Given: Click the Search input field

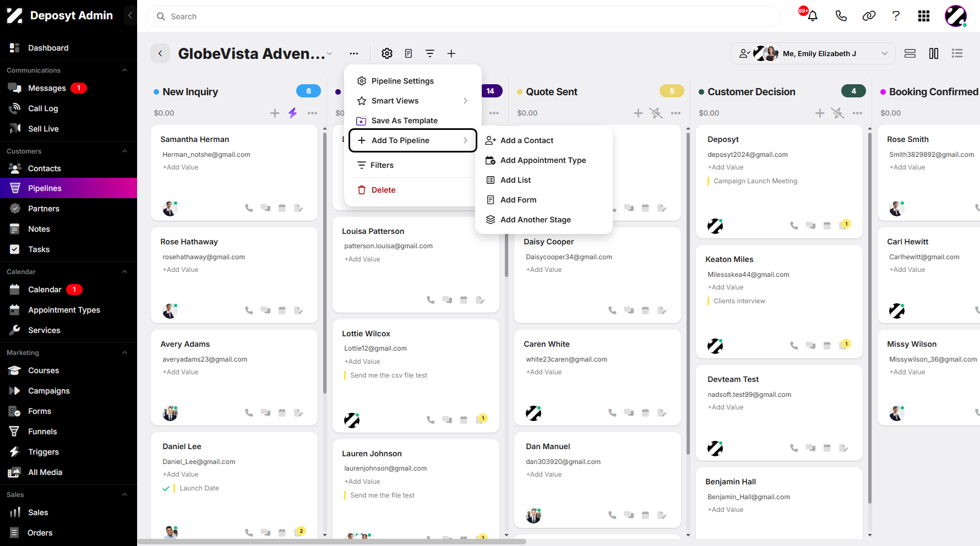Looking at the screenshot, I should [463, 17].
